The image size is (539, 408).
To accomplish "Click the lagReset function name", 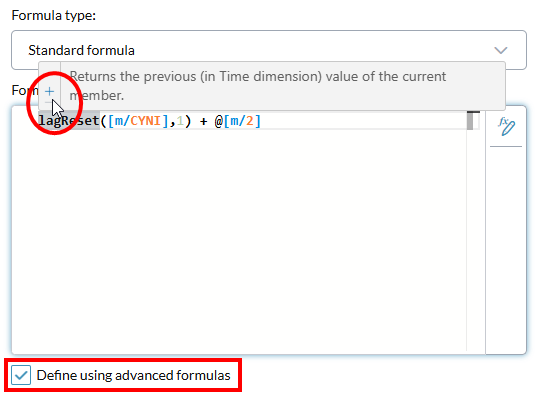I will coord(69,121).
